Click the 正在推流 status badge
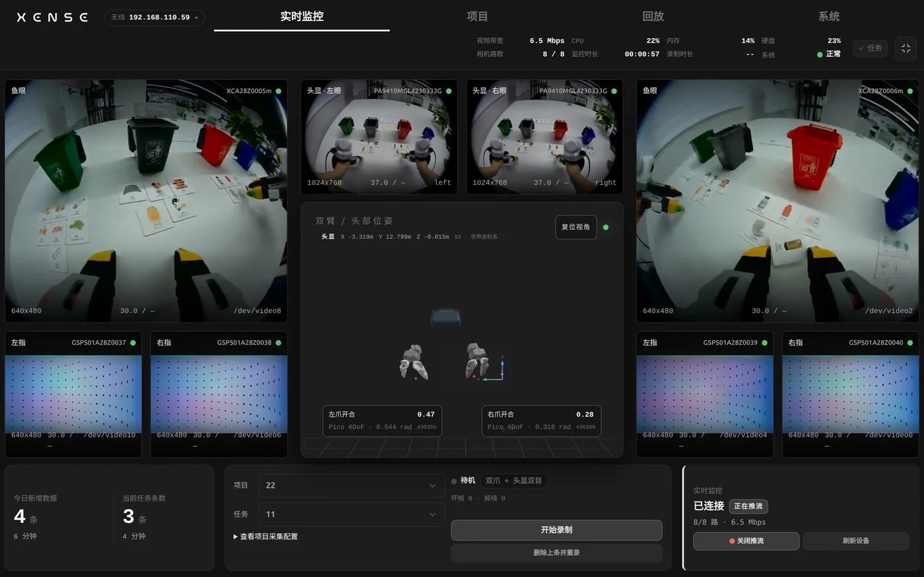The width and height of the screenshot is (924, 577). tap(748, 506)
